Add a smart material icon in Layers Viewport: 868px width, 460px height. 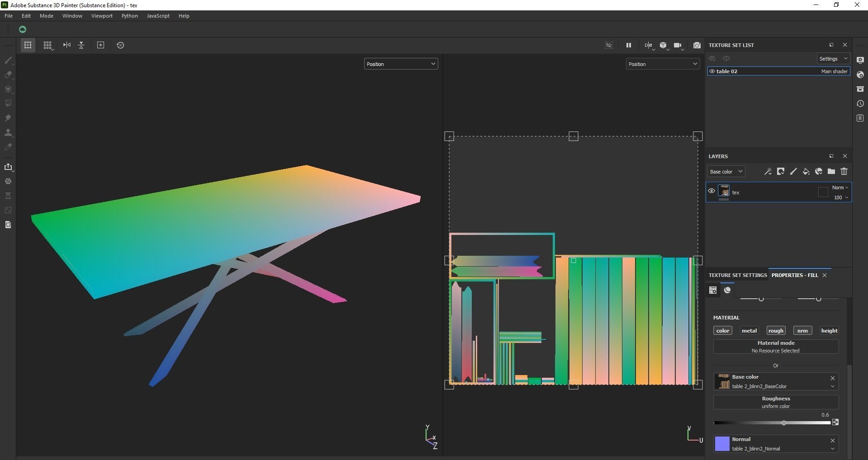[x=819, y=172]
